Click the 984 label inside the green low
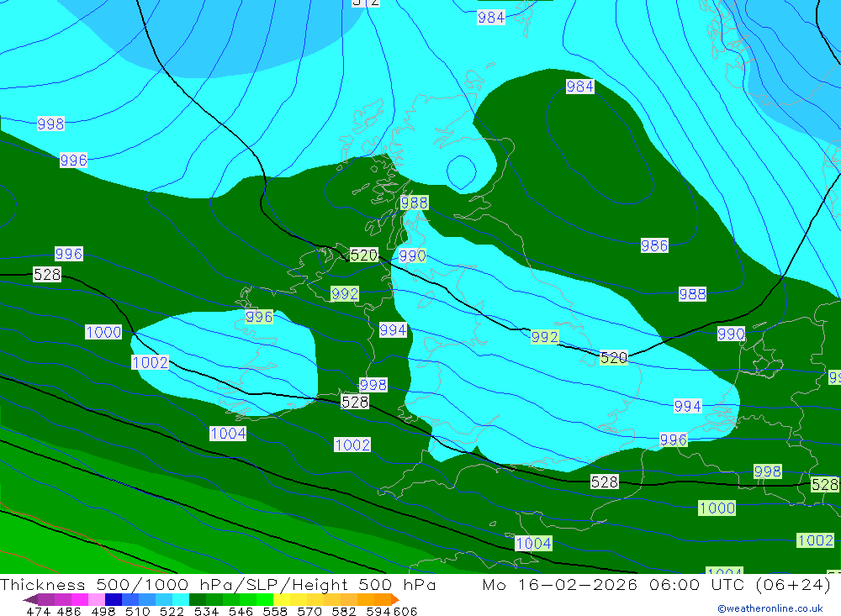 click(x=579, y=87)
